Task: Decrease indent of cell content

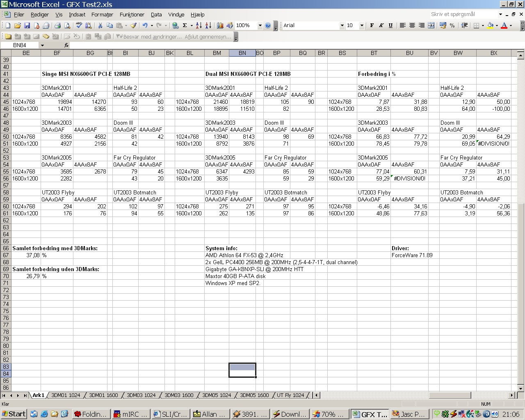Action: coord(464,25)
